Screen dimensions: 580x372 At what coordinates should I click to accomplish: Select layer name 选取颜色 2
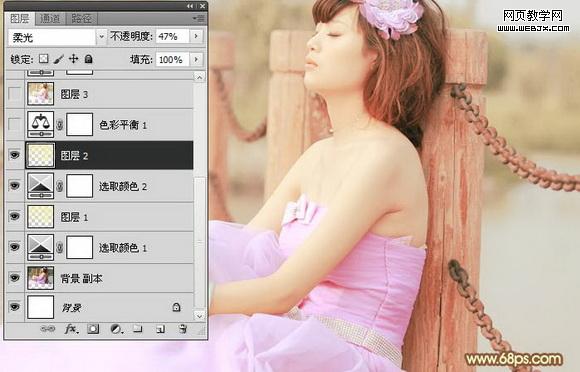click(123, 186)
